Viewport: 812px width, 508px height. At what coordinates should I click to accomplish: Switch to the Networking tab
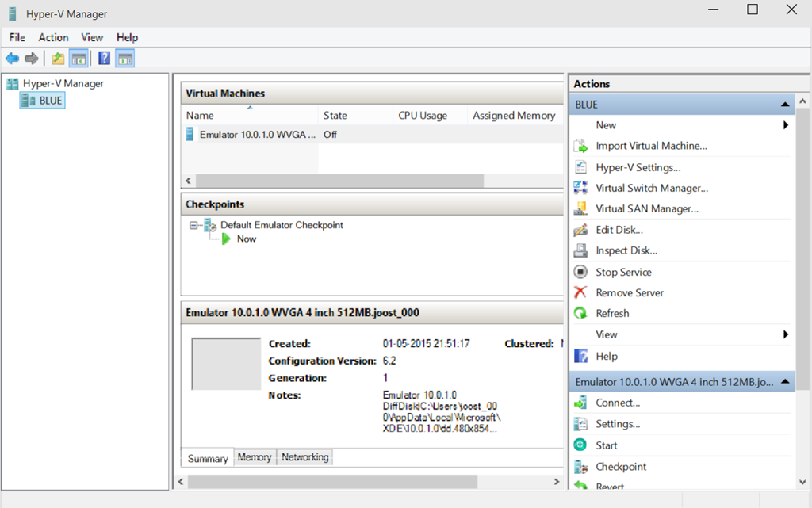tap(305, 457)
